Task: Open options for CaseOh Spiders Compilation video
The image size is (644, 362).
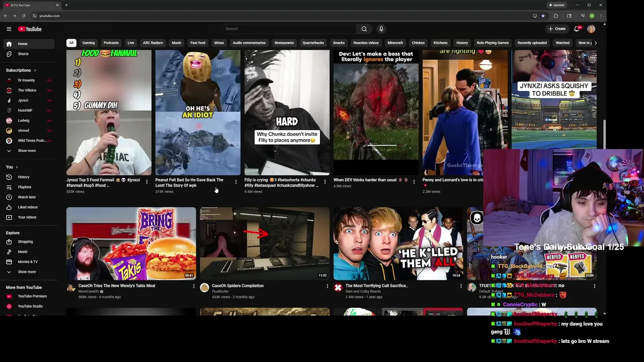Action: tap(328, 287)
